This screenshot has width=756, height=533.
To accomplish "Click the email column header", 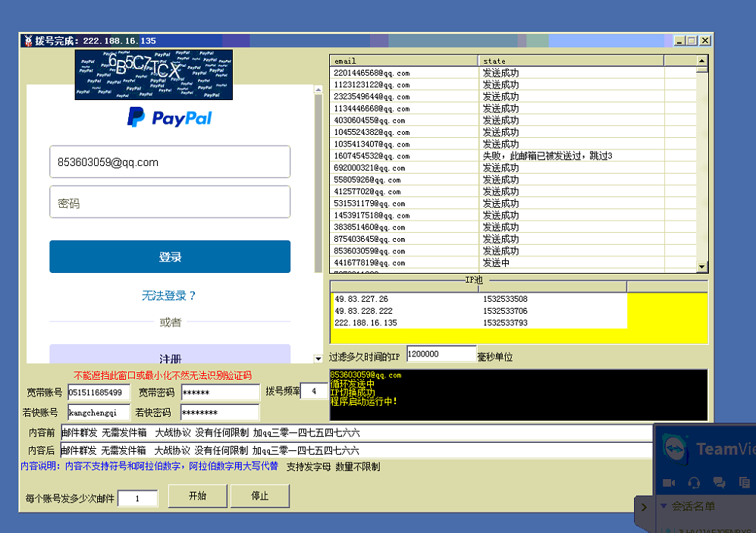I will coord(404,61).
